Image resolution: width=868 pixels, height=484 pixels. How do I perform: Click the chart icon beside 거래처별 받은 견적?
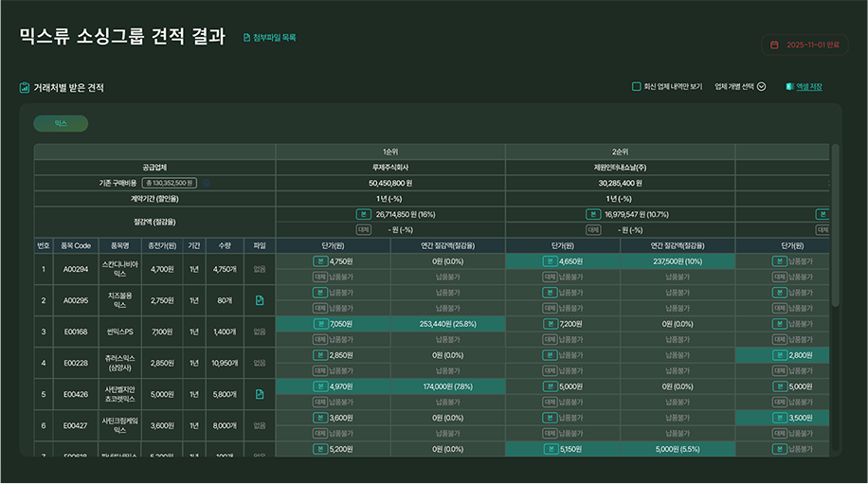click(x=25, y=88)
